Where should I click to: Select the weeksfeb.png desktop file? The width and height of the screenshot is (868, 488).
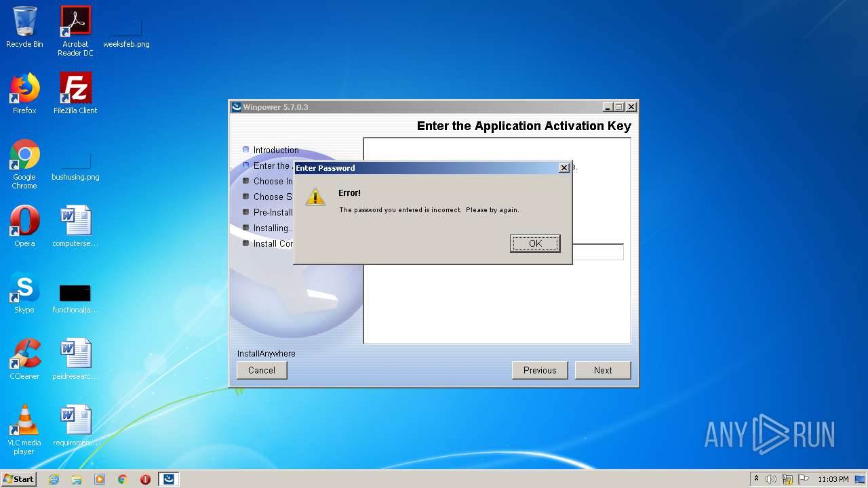(x=126, y=33)
